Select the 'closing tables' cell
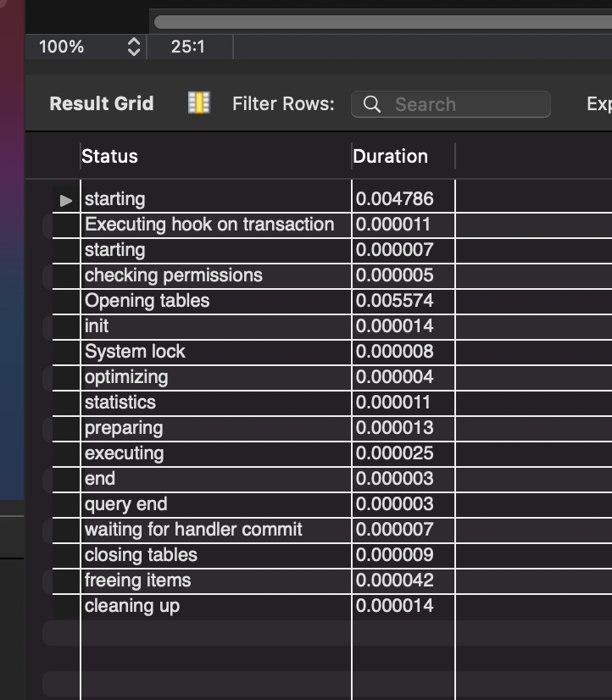Screen dimensions: 612x700 click(216, 555)
